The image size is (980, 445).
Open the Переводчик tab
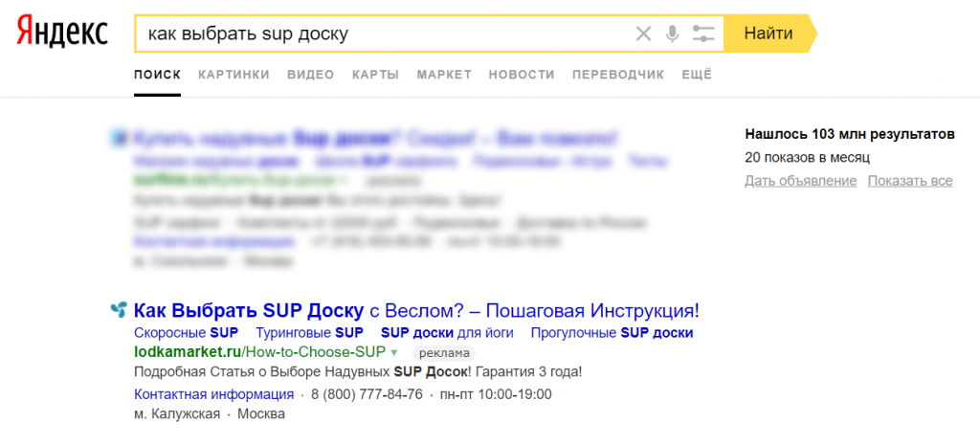[618, 75]
